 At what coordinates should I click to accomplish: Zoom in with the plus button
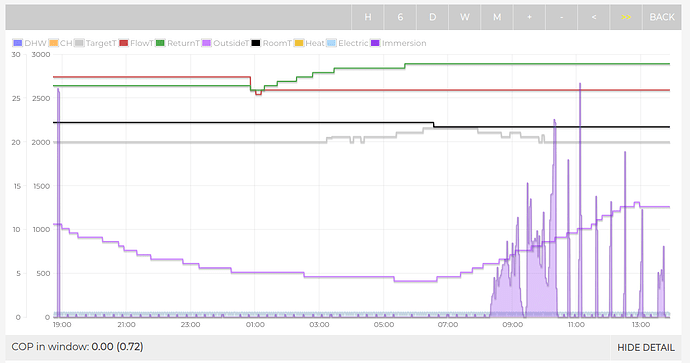(529, 17)
